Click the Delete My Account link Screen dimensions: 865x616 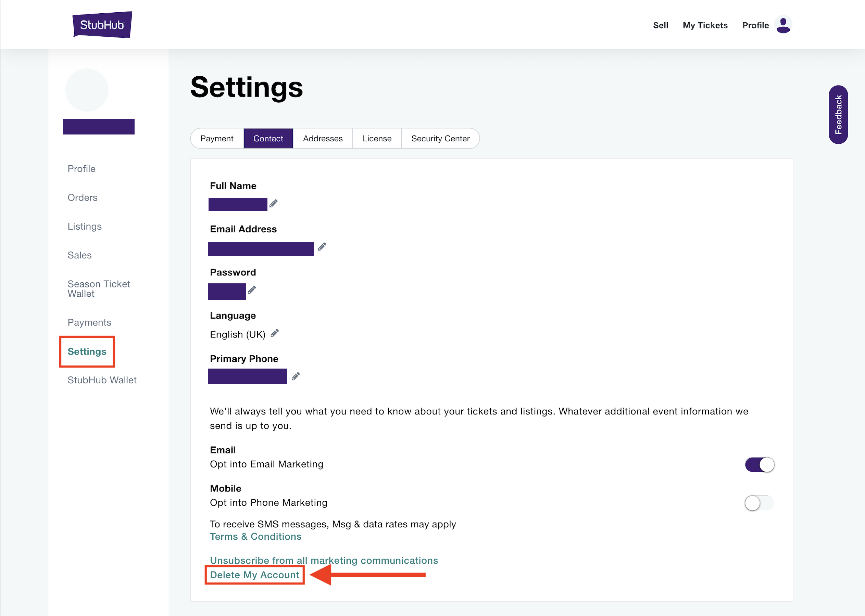pos(255,575)
